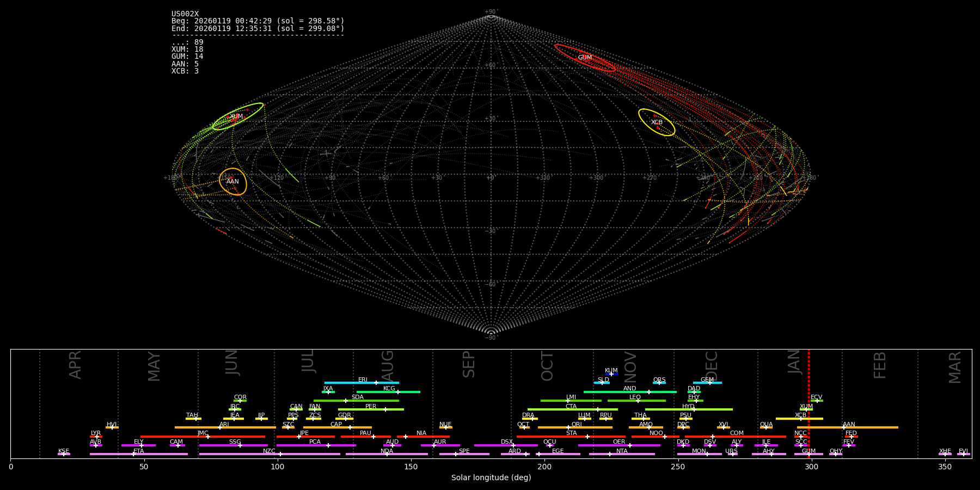Click the AUG month label in the timeline
Viewport: 980px width, 490px height.
pyautogui.click(x=388, y=365)
